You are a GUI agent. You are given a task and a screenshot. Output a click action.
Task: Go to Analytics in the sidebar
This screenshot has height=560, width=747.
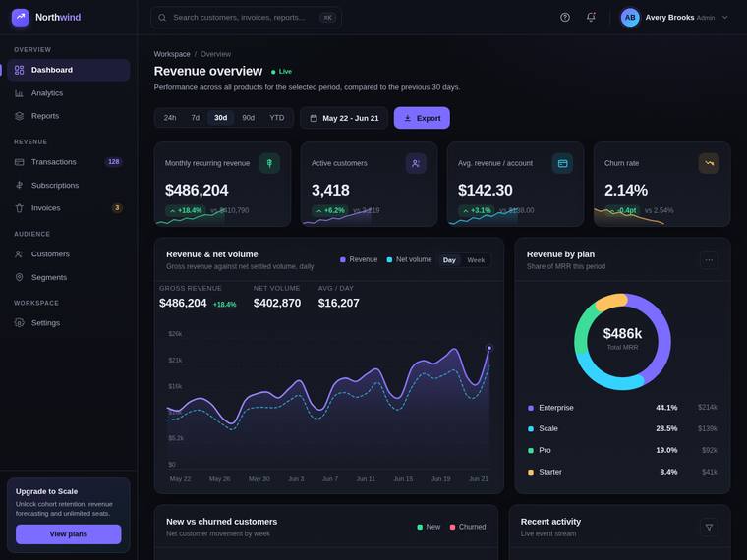pyautogui.click(x=69, y=93)
